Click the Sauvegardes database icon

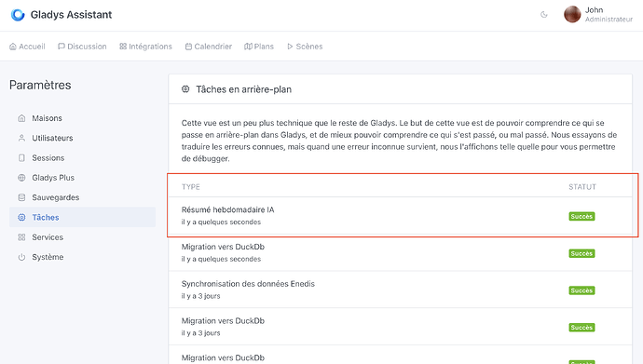pos(21,197)
